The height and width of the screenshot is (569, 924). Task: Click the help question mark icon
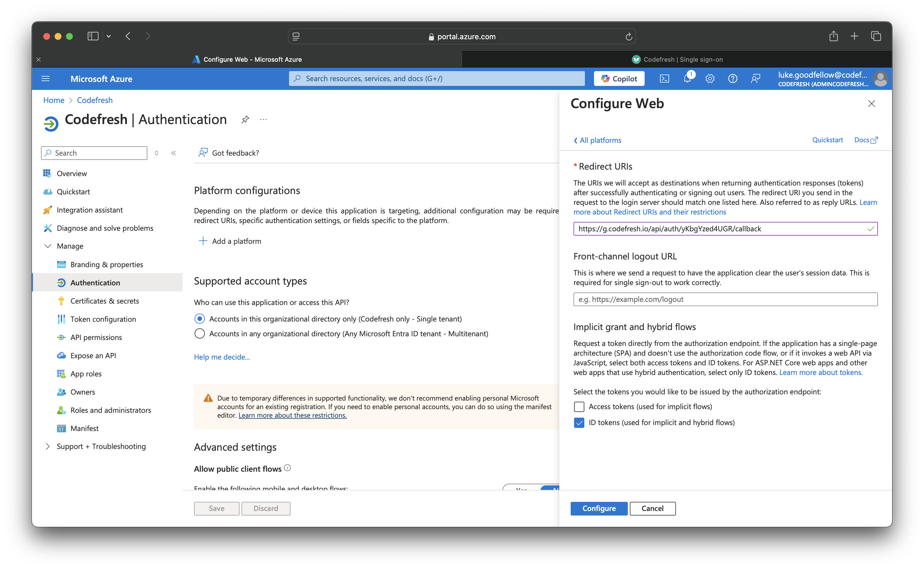733,79
